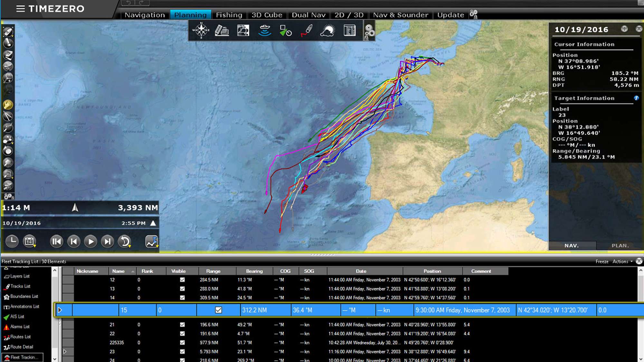Open the AIS List panel
The height and width of the screenshot is (362, 644).
[x=19, y=317]
